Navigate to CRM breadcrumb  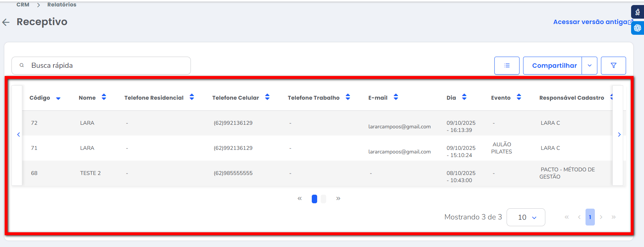(23, 5)
